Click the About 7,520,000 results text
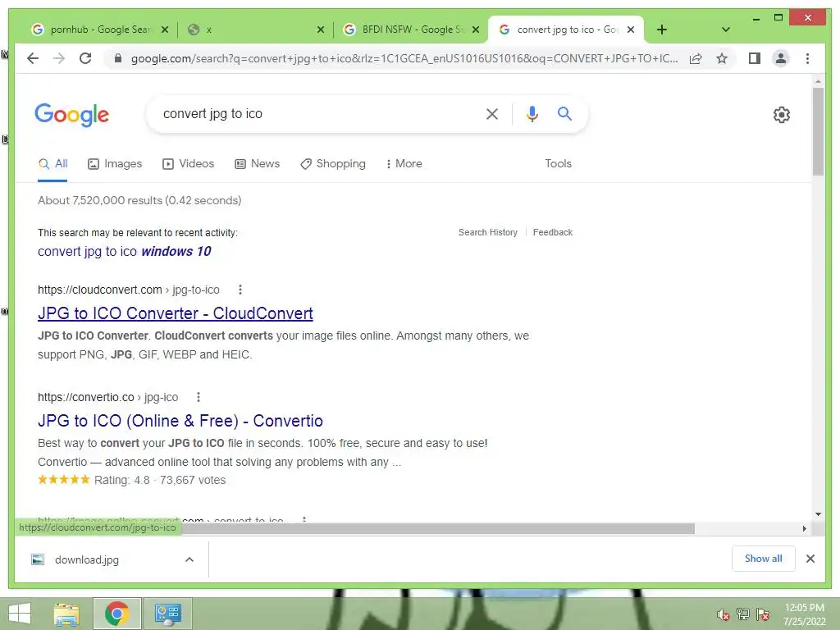This screenshot has width=840, height=630. pos(139,200)
